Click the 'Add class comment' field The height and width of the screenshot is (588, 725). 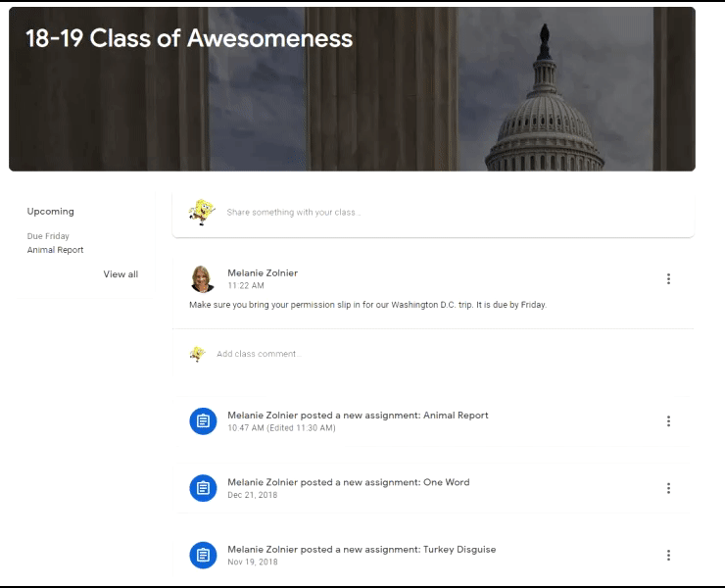[x=433, y=354]
